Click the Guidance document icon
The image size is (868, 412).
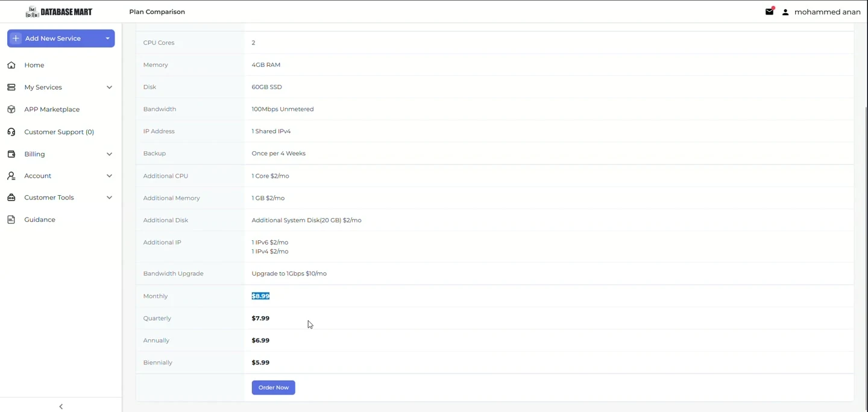[11, 220]
